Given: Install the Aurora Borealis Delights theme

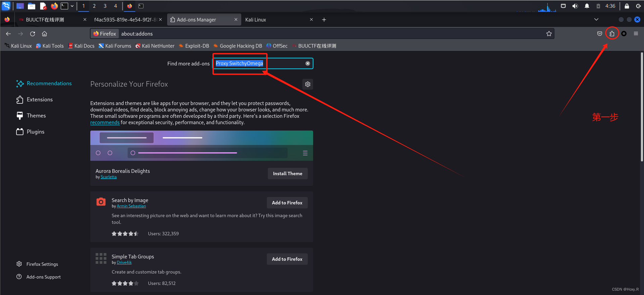Looking at the screenshot, I should (288, 174).
